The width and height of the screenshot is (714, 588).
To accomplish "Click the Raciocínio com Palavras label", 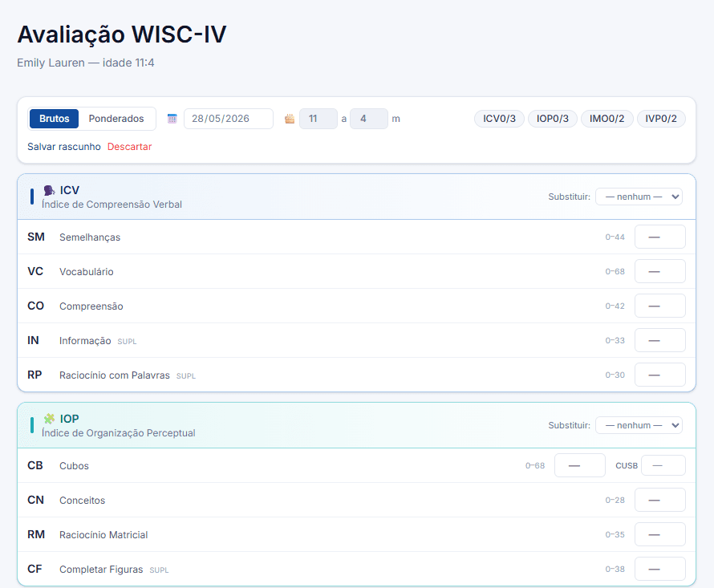I will (x=114, y=375).
